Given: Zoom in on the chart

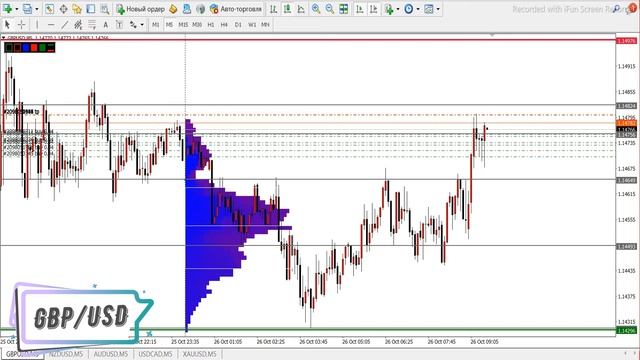Looking at the screenshot, I should tap(316, 9).
